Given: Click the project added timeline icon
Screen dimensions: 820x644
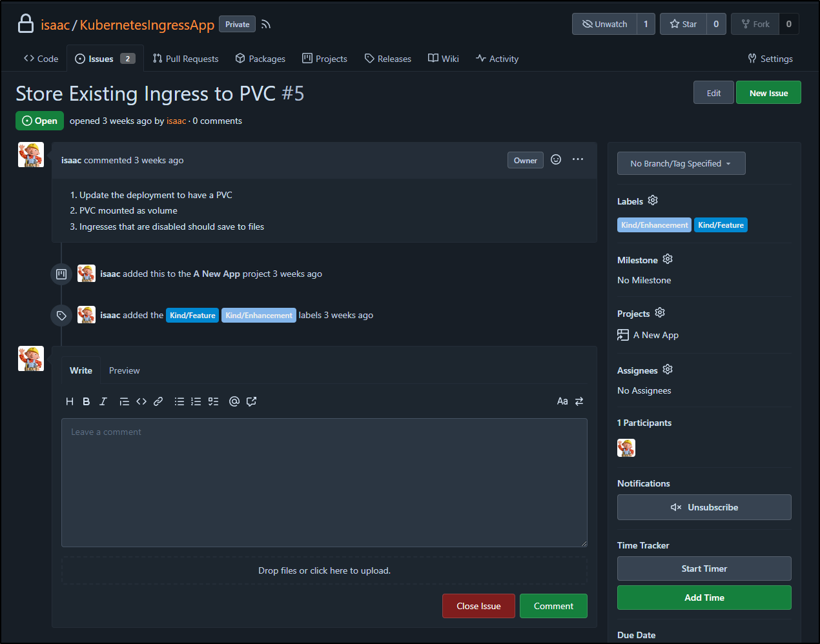Looking at the screenshot, I should click(61, 274).
